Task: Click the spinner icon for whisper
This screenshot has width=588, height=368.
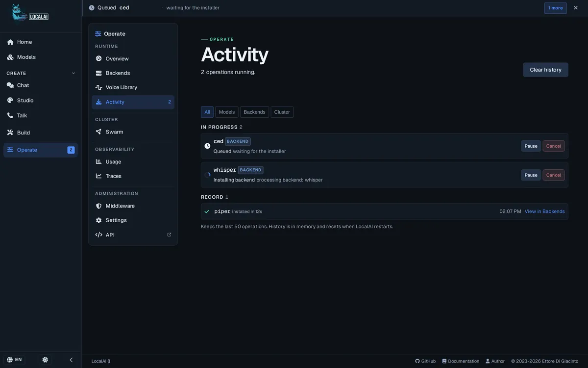Action: [207, 175]
